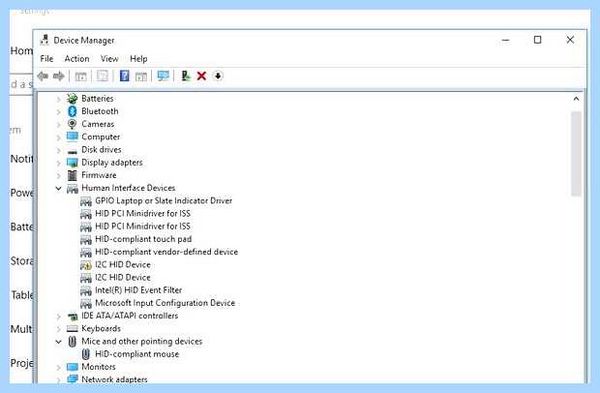Open the File menu

(47, 59)
